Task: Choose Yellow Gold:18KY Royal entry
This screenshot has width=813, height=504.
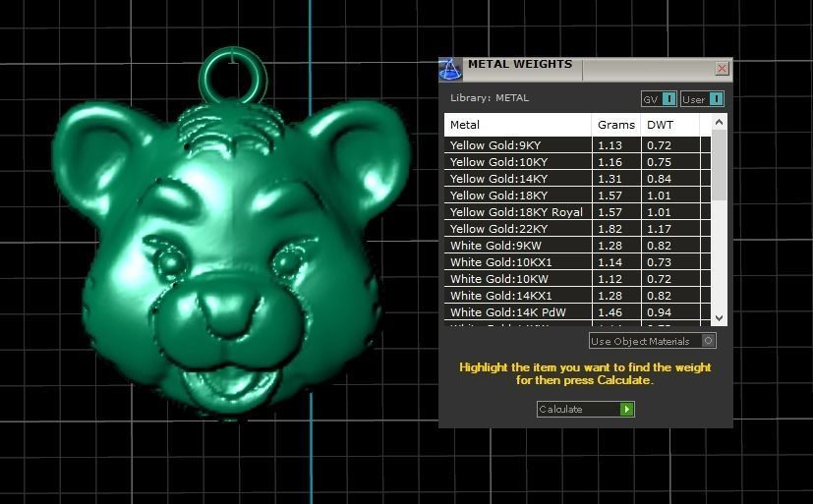Action: (517, 212)
